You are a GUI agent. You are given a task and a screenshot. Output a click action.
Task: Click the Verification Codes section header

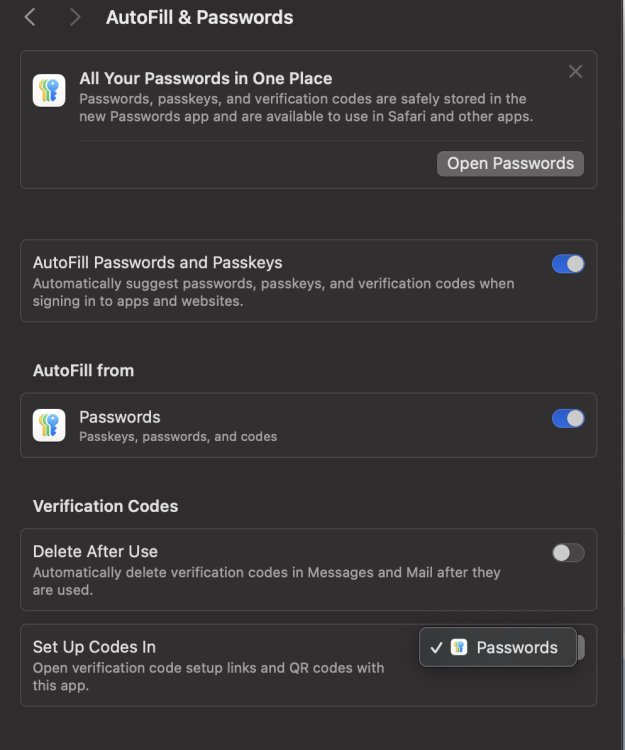coord(105,506)
